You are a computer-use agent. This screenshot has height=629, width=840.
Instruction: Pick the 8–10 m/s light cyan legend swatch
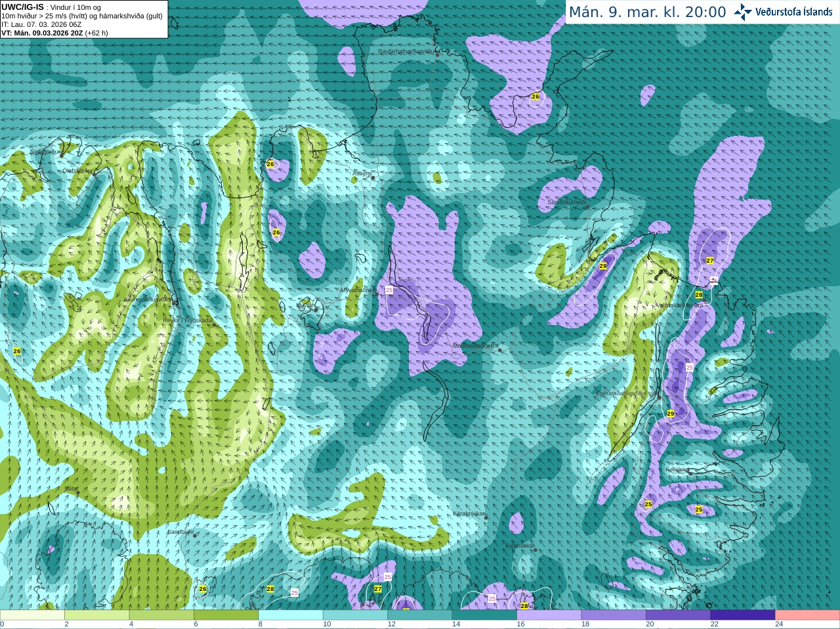pyautogui.click(x=291, y=615)
